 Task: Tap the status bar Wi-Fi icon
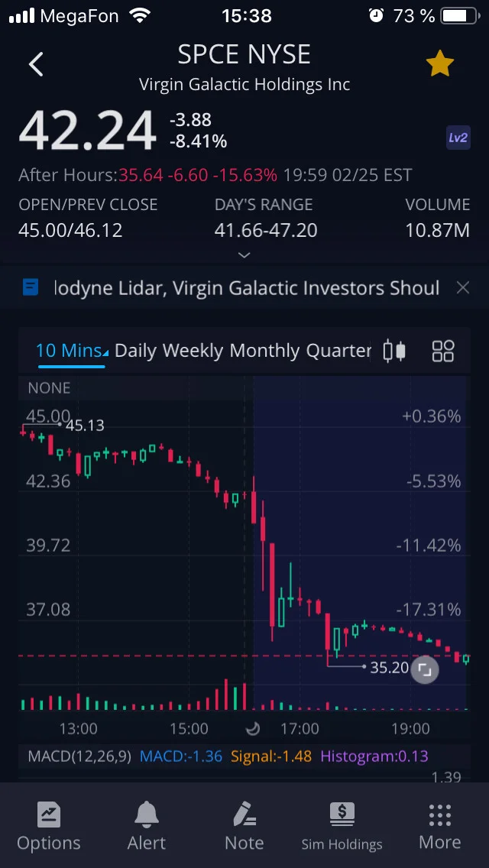pyautogui.click(x=140, y=15)
